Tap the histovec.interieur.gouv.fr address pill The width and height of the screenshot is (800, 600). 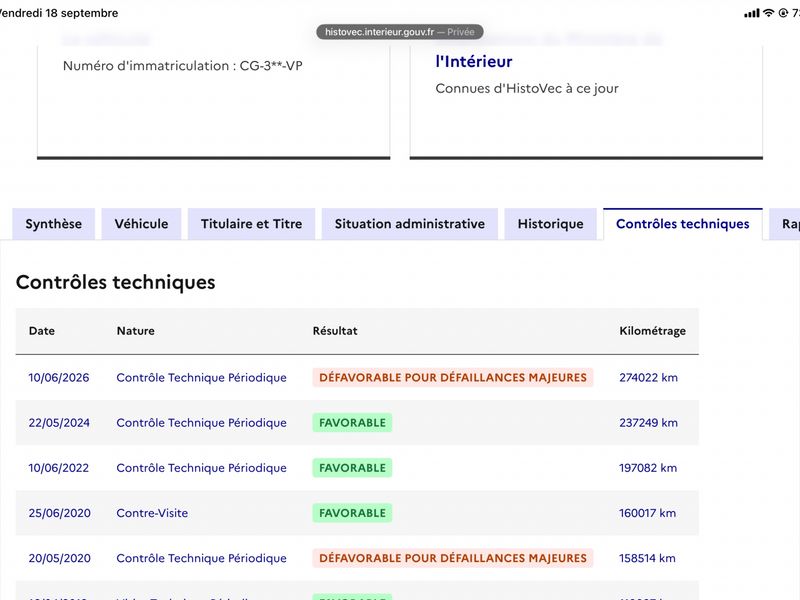(399, 32)
